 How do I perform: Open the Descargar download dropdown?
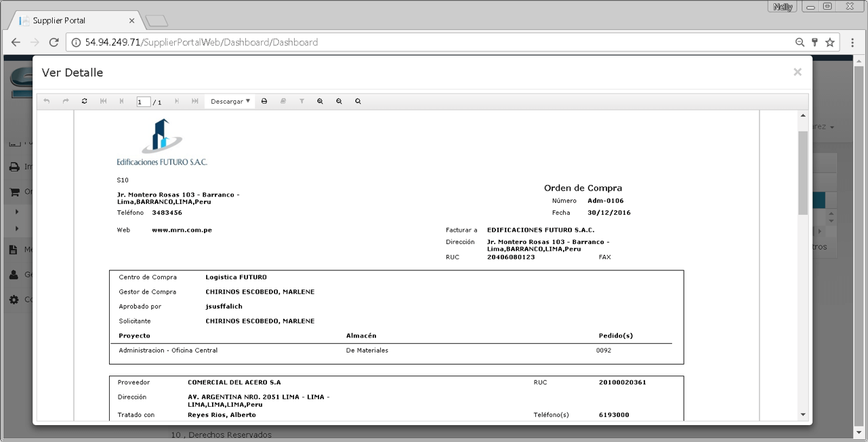click(x=230, y=101)
